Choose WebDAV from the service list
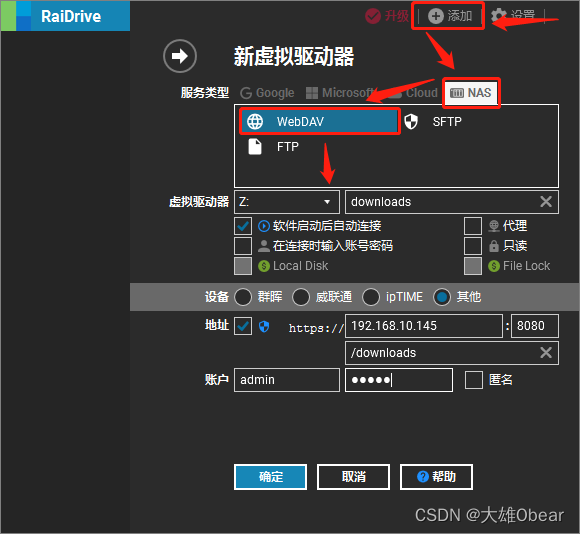Image resolution: width=580 pixels, height=534 pixels. pyautogui.click(x=319, y=121)
